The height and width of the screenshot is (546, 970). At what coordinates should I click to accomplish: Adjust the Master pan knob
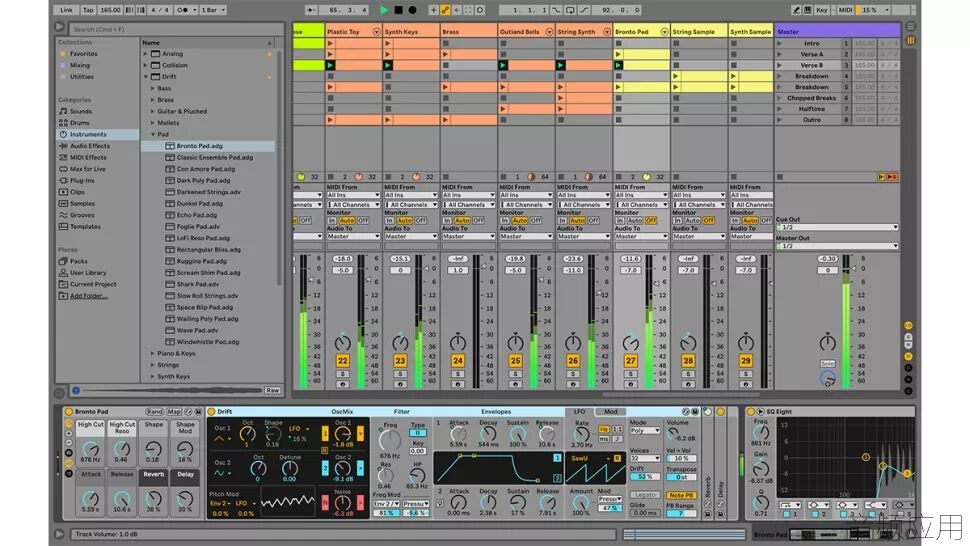click(x=828, y=343)
